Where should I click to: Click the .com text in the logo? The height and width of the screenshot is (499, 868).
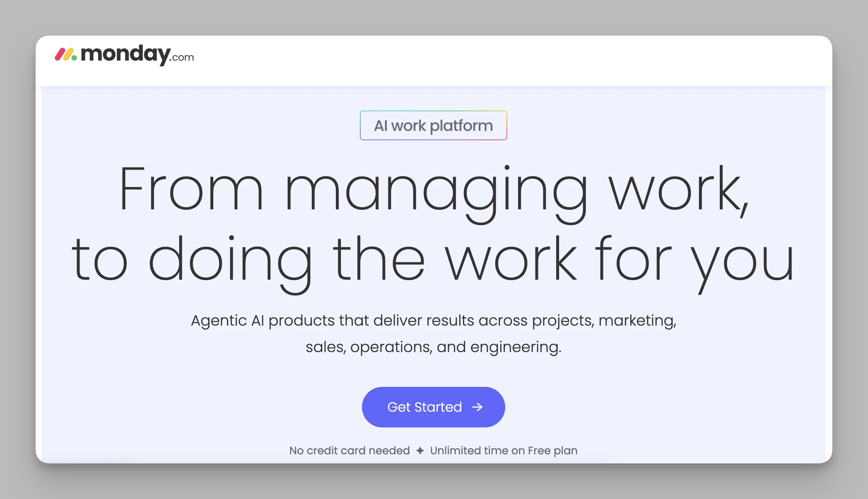click(182, 58)
